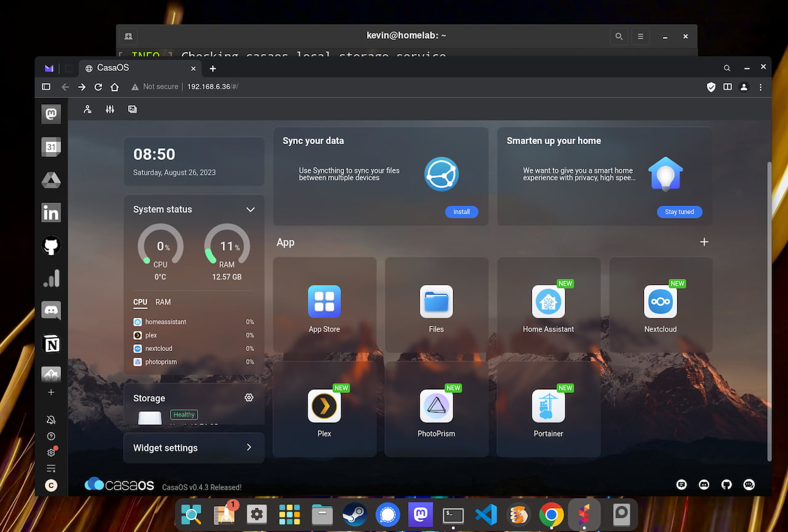Open Visual Studio Code from the dock
Image resolution: width=788 pixels, height=532 pixels.
tap(486, 514)
